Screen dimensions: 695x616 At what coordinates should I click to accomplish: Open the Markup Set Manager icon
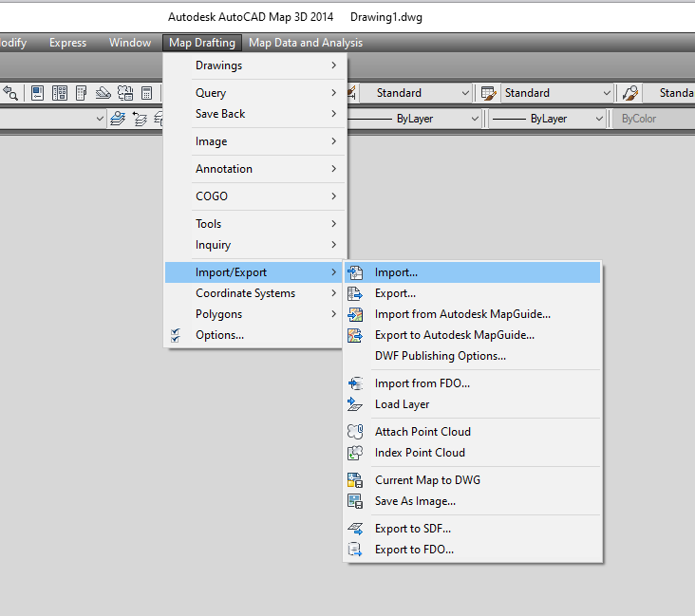[x=125, y=93]
